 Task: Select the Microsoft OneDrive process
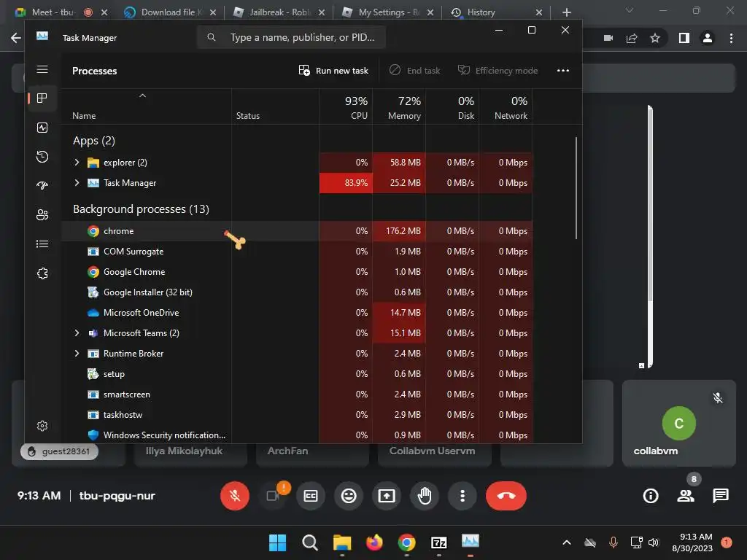pos(296,313)
